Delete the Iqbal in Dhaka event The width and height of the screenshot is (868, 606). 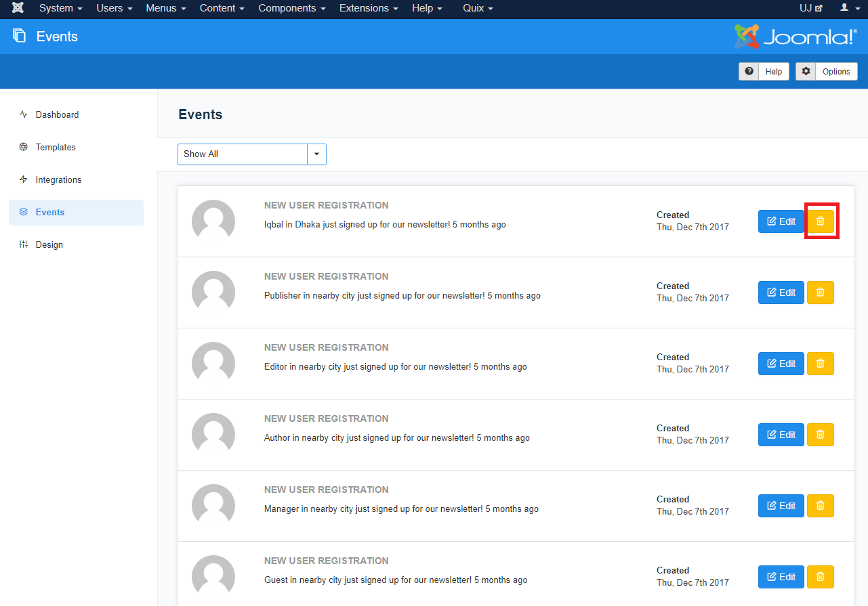coord(821,221)
